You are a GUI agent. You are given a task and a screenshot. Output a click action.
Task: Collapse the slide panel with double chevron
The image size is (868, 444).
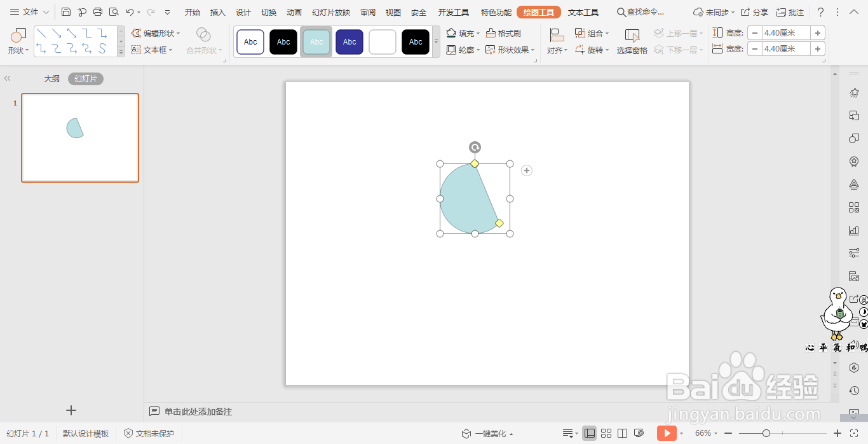8,78
